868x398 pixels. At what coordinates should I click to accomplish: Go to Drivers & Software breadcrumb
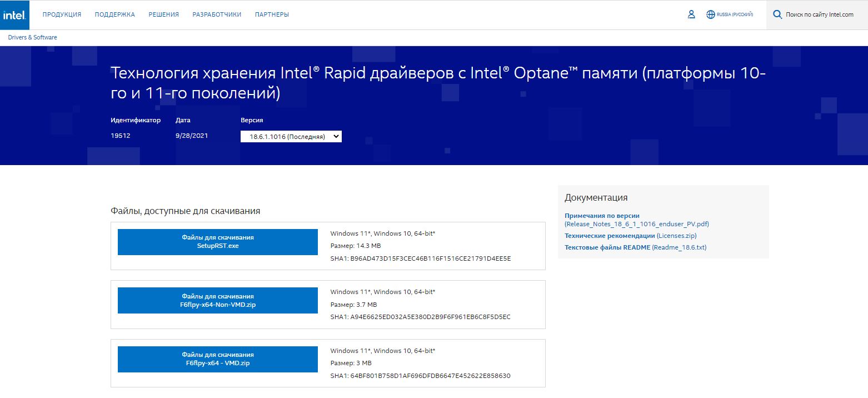(32, 37)
